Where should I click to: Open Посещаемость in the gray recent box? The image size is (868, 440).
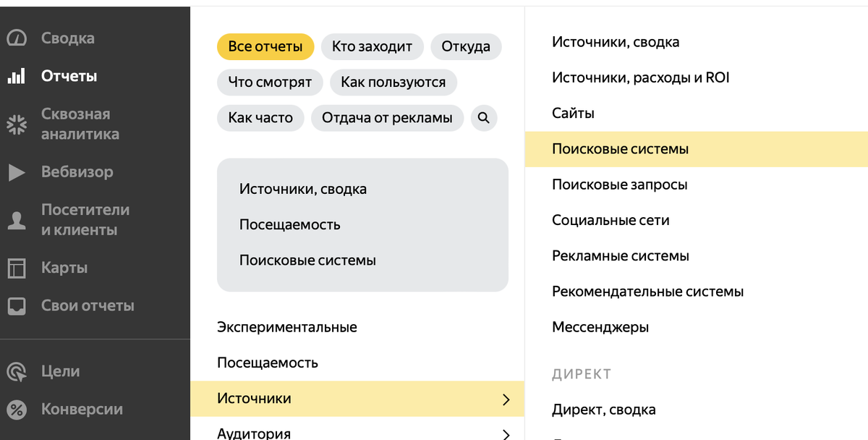(289, 225)
